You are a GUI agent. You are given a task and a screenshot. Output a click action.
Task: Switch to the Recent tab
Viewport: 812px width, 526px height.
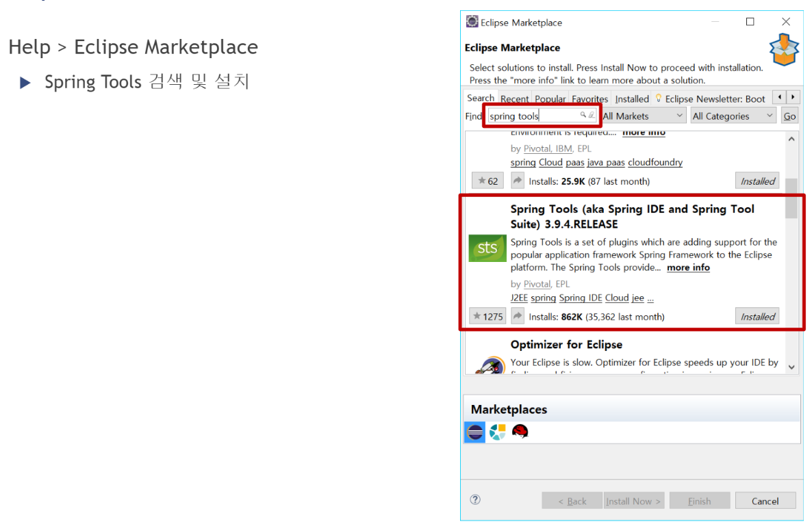tap(514, 98)
